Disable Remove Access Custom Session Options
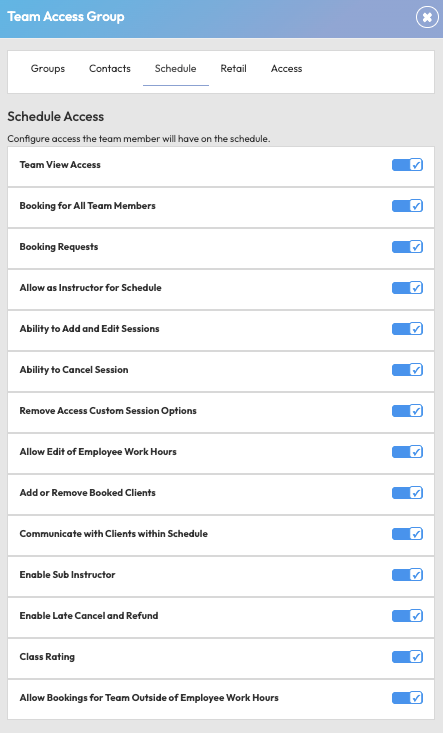 (x=407, y=411)
